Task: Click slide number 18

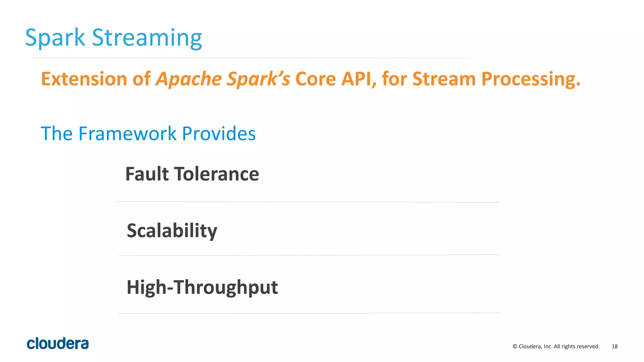Action: click(614, 346)
